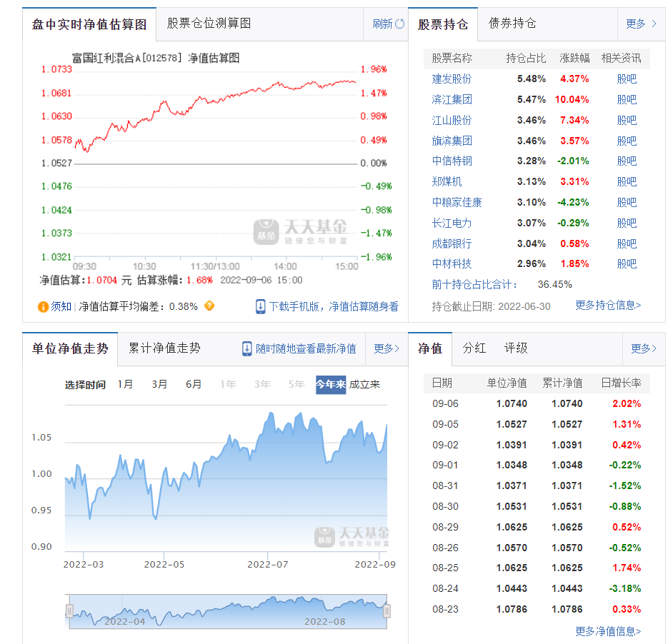
Task: Select the 1月 time range
Action: pyautogui.click(x=125, y=384)
